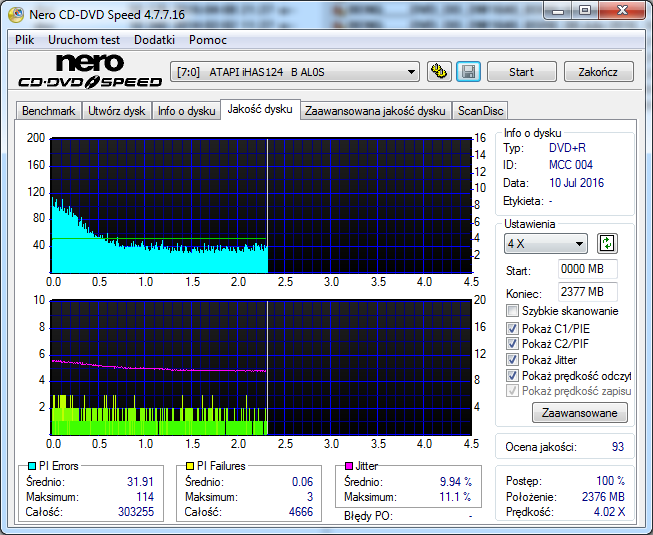
Task: Maximize the Nero CD-DVD Speed window
Action: [x=585, y=10]
